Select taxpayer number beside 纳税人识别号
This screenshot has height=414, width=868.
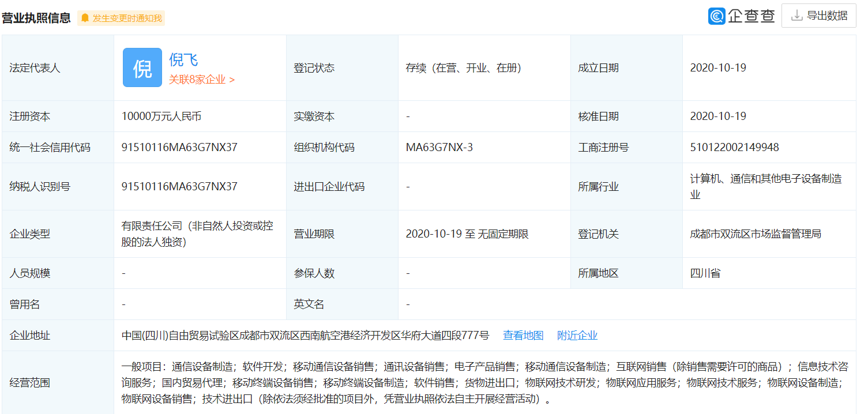click(179, 187)
